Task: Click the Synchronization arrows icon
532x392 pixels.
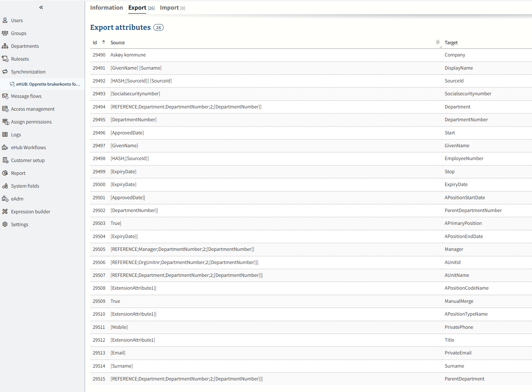Action: pyautogui.click(x=5, y=72)
